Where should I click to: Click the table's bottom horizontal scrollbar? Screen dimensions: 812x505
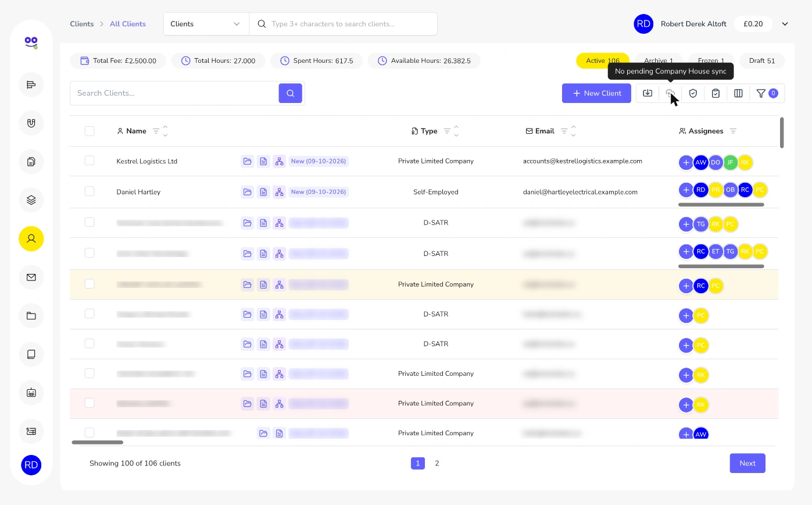pos(98,442)
